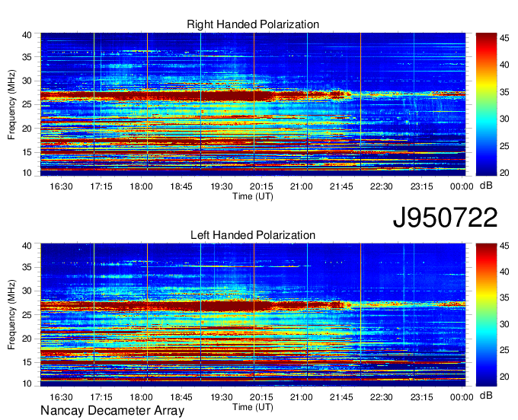Click the 45 dB label on Right Handed colorbar
This screenshot has height=420, width=518.
[x=504, y=38]
